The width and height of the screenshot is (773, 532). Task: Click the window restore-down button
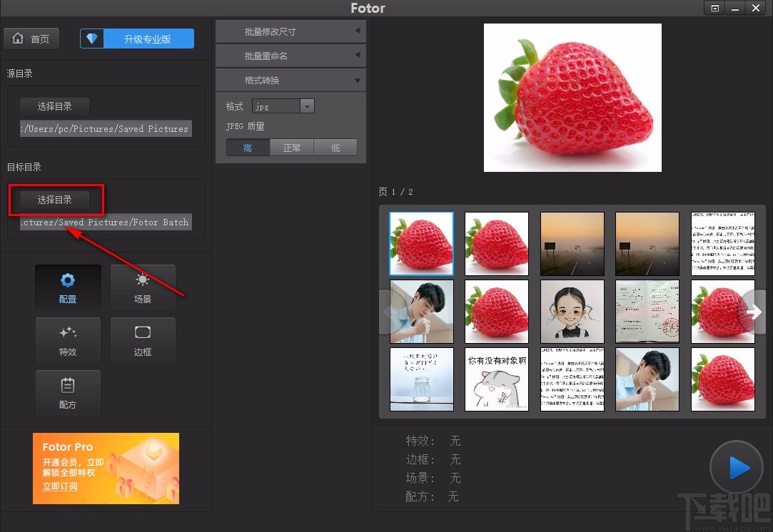[x=714, y=8]
